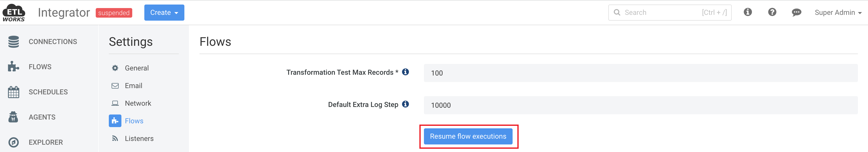The width and height of the screenshot is (868, 152).
Task: Click the suspended status badge
Action: pos(114,13)
